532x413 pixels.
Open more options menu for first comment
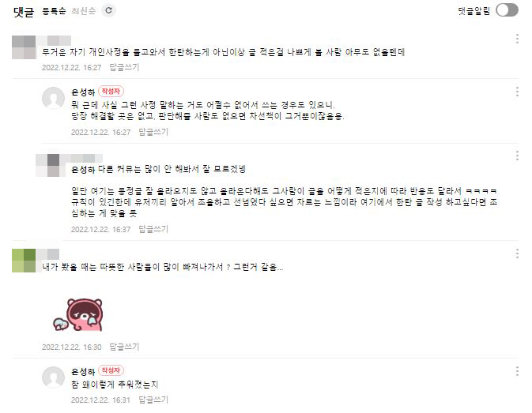[517, 39]
